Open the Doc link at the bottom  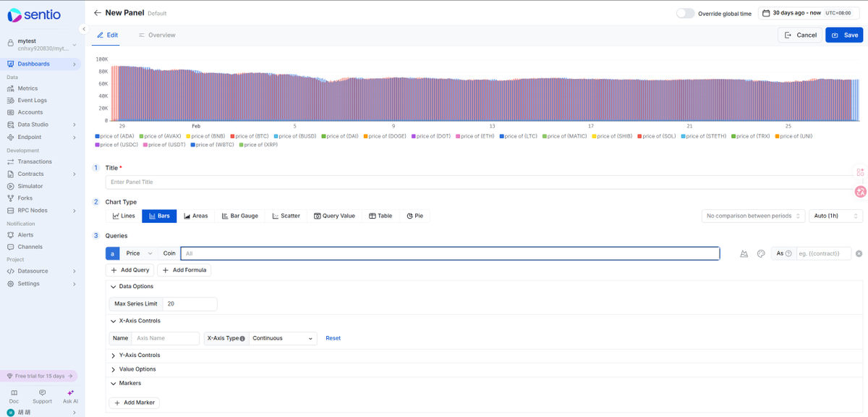coord(14,396)
